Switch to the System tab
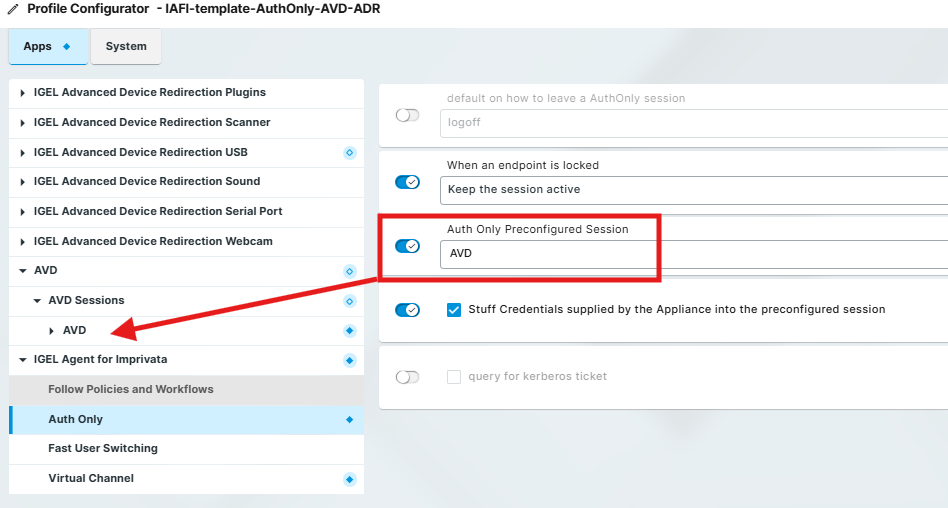Viewport: 948px width, 508px height. (126, 46)
